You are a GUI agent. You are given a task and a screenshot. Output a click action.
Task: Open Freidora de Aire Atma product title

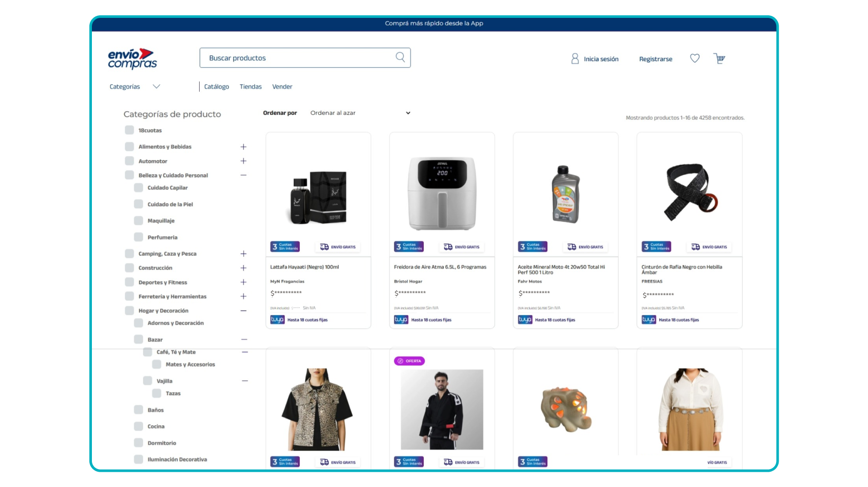click(440, 267)
